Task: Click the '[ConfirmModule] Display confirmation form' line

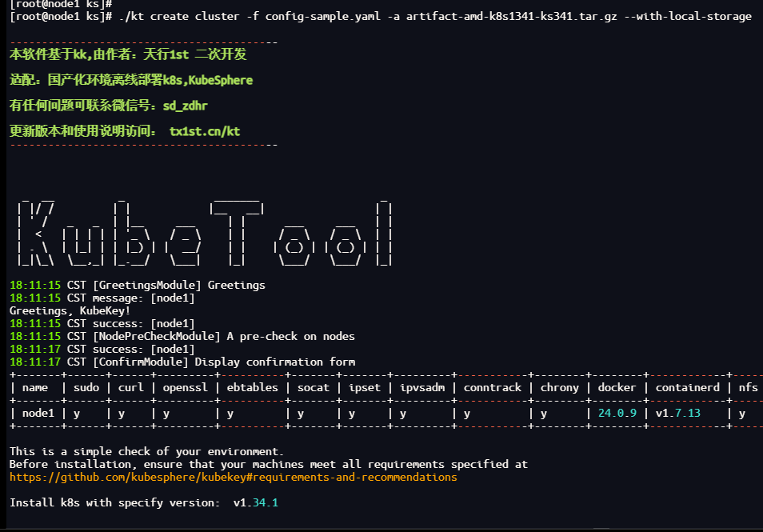Action: click(182, 362)
